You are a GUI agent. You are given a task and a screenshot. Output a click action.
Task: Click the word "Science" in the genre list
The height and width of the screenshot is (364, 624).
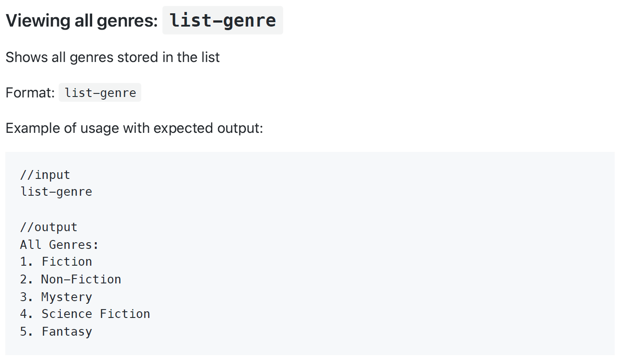[67, 314]
